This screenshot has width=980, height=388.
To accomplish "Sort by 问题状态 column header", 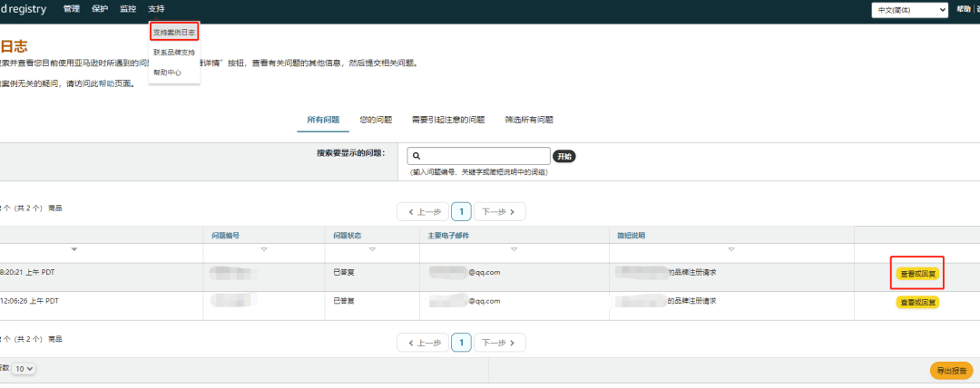I will [348, 236].
